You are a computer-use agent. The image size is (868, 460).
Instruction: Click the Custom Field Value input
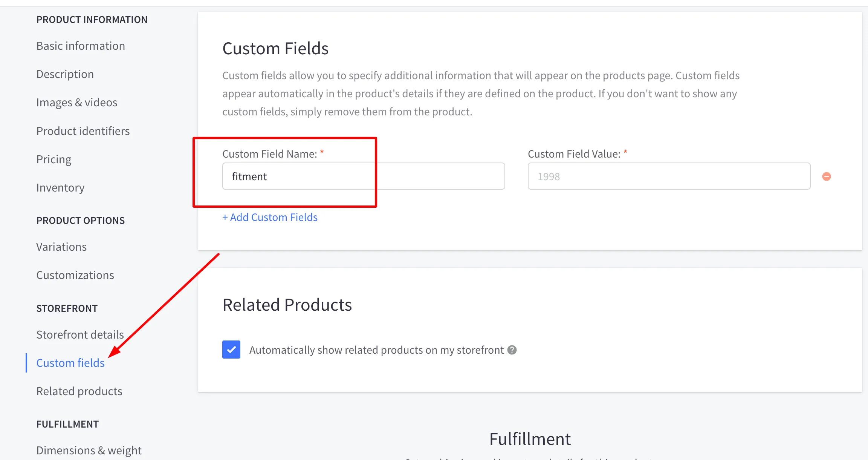tap(669, 176)
